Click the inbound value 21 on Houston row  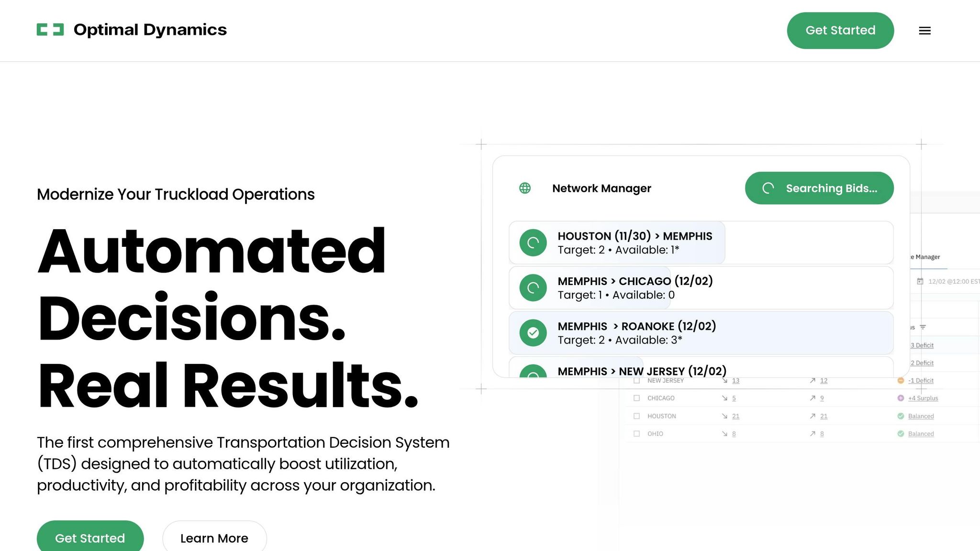click(735, 416)
